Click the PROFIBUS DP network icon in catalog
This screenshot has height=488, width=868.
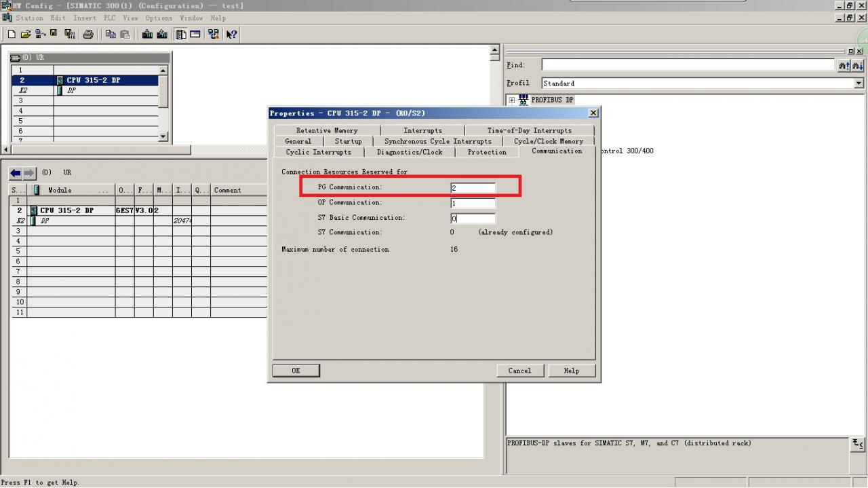coord(524,100)
